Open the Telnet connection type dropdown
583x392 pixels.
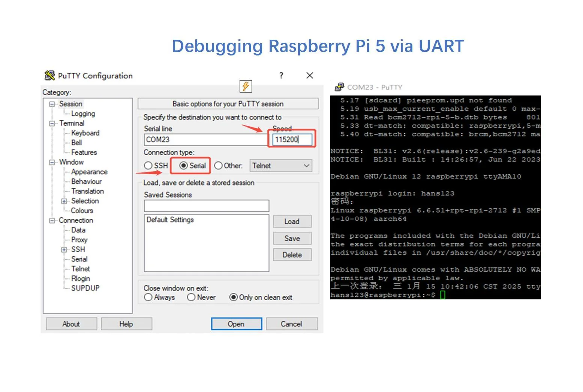281,166
